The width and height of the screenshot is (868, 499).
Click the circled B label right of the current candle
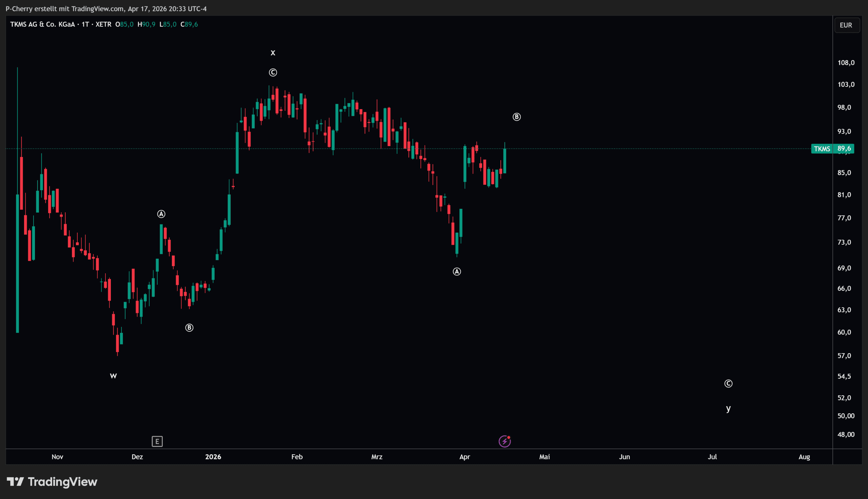[x=516, y=117]
